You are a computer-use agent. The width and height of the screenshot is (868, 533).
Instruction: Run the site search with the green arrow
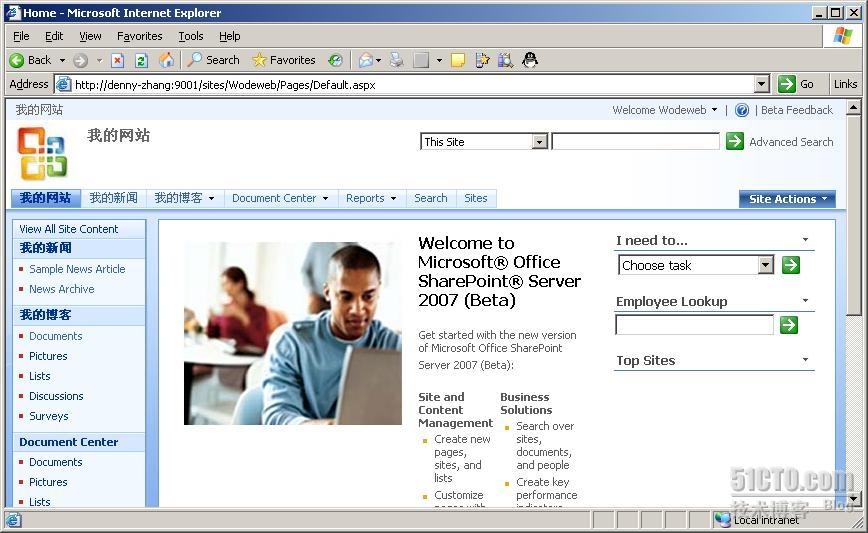[x=735, y=141]
